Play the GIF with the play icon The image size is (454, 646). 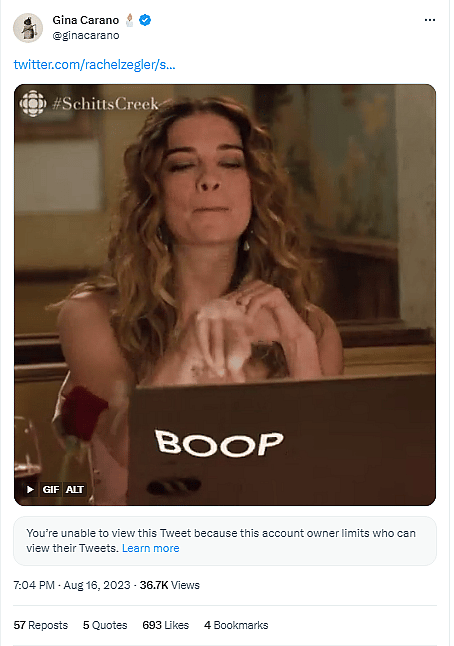(x=30, y=489)
